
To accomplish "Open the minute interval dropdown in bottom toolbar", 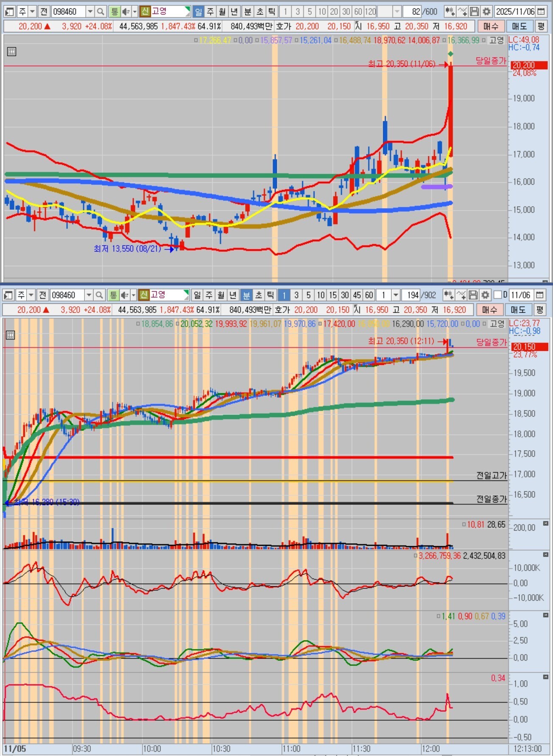I will [x=396, y=295].
